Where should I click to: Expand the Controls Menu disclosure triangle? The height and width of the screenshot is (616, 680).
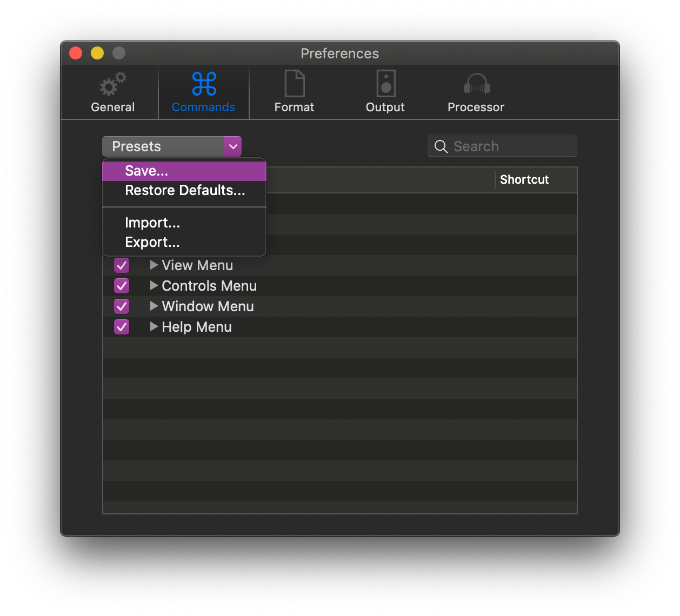pyautogui.click(x=154, y=285)
